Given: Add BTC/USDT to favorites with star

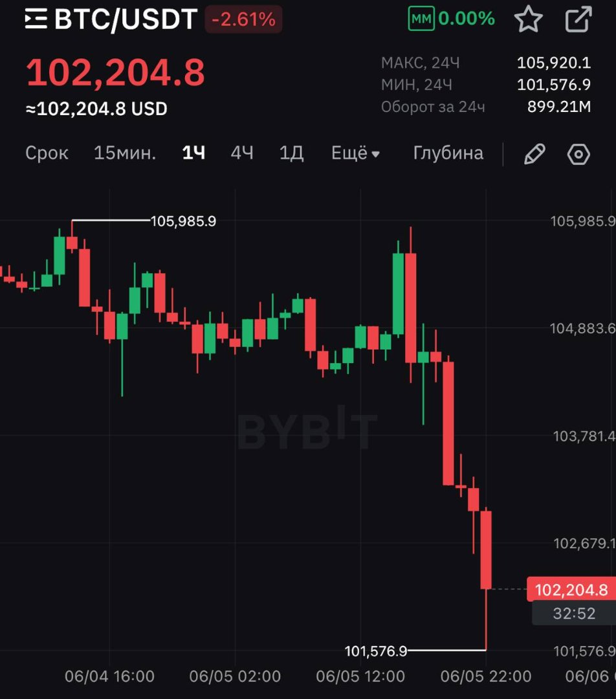Looking at the screenshot, I should click(528, 19).
